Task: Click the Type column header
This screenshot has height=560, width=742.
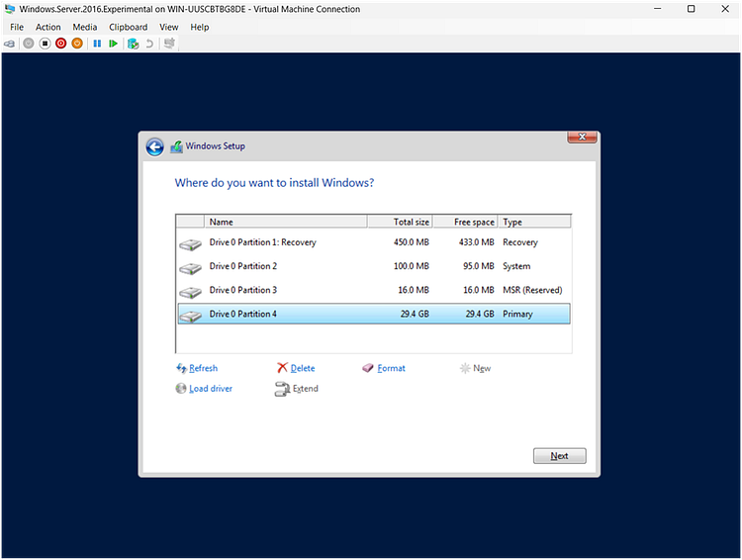Action: click(x=534, y=222)
